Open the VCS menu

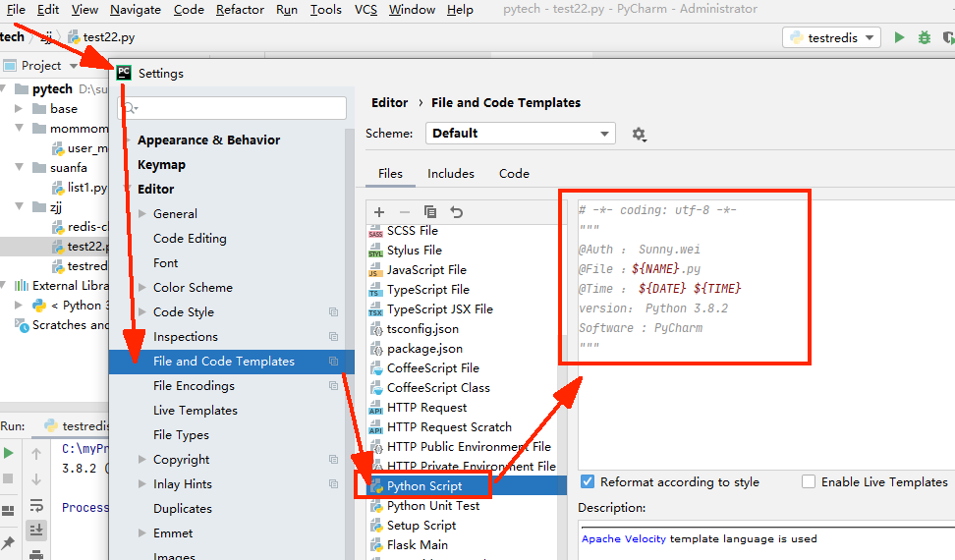point(365,10)
